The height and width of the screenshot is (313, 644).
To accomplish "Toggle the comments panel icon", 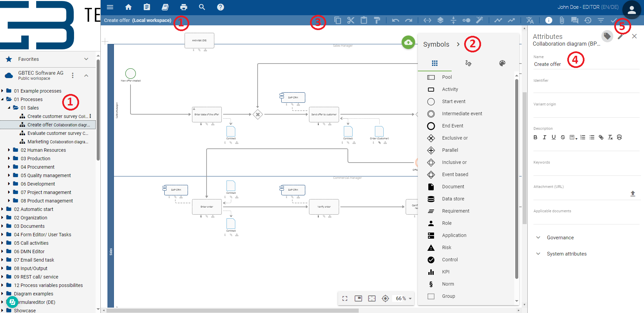I will pyautogui.click(x=575, y=20).
